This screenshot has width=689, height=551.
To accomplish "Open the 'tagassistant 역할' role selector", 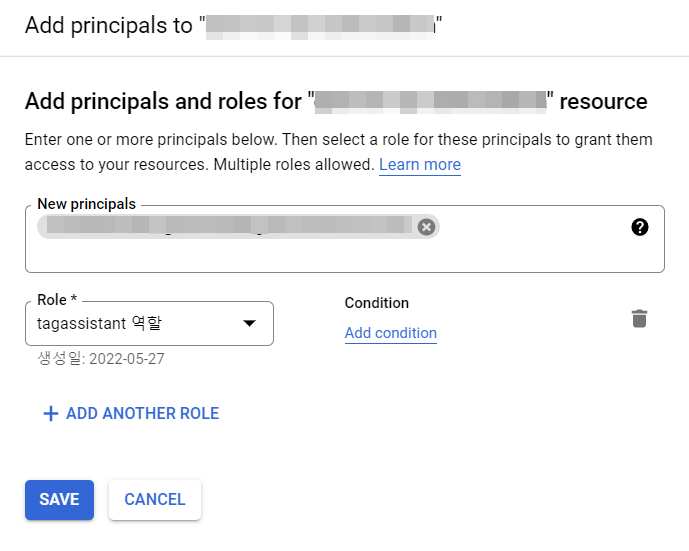I will click(130, 323).
